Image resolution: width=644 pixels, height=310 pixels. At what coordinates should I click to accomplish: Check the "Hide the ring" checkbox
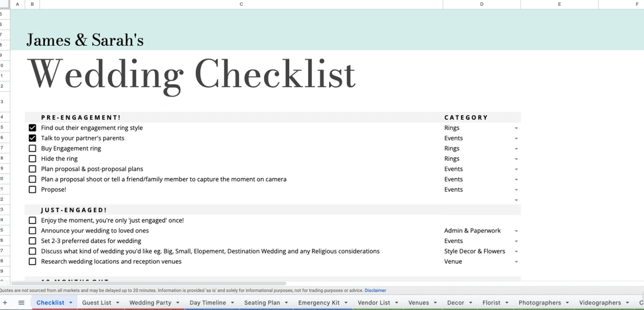pyautogui.click(x=32, y=158)
